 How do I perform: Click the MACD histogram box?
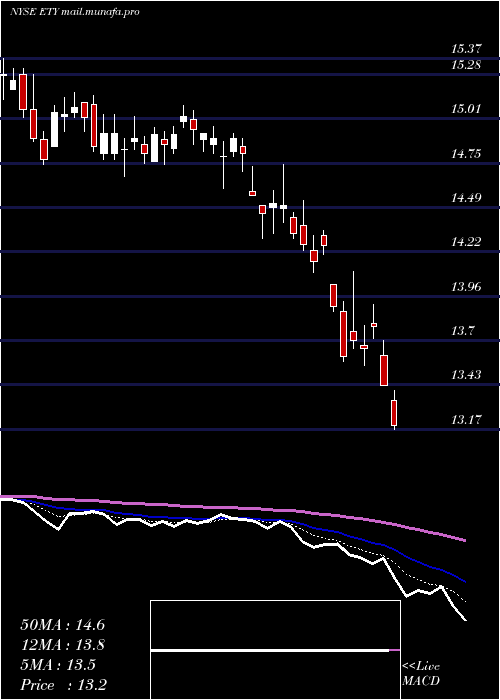pyautogui.click(x=275, y=650)
